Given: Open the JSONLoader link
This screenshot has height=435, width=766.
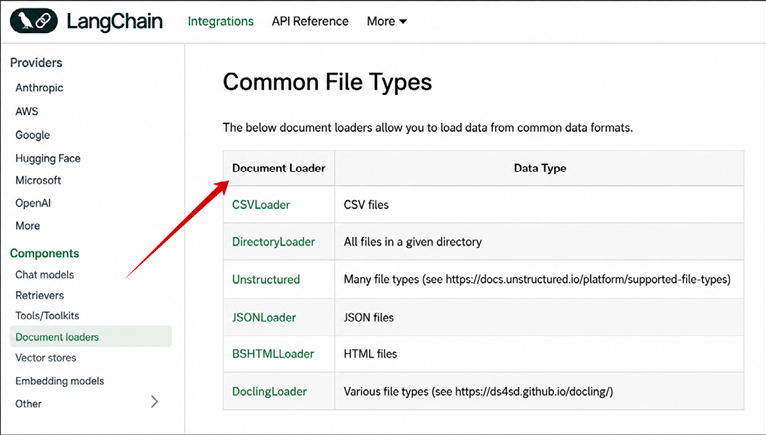Looking at the screenshot, I should 264,318.
